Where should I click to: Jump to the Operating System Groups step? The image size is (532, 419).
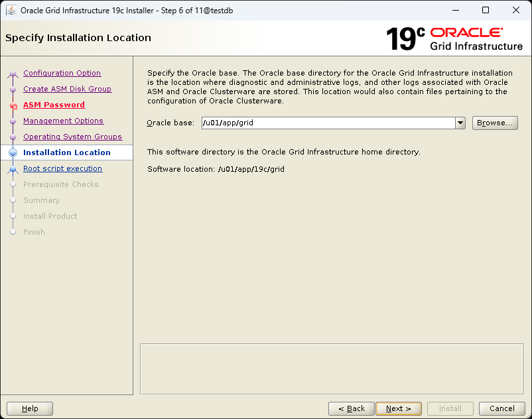click(72, 137)
